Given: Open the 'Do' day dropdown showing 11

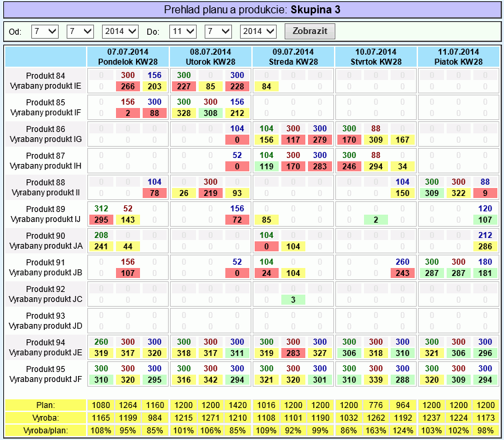Looking at the screenshot, I should [183, 31].
